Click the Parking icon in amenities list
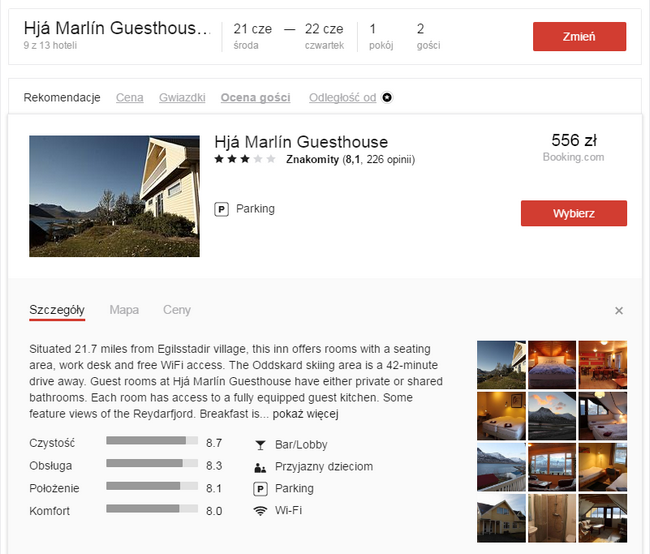Screen dimensions: 650x554 260,489
